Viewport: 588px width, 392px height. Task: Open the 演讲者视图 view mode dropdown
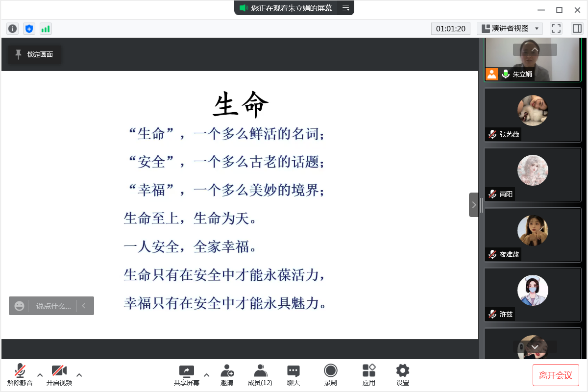pos(510,28)
